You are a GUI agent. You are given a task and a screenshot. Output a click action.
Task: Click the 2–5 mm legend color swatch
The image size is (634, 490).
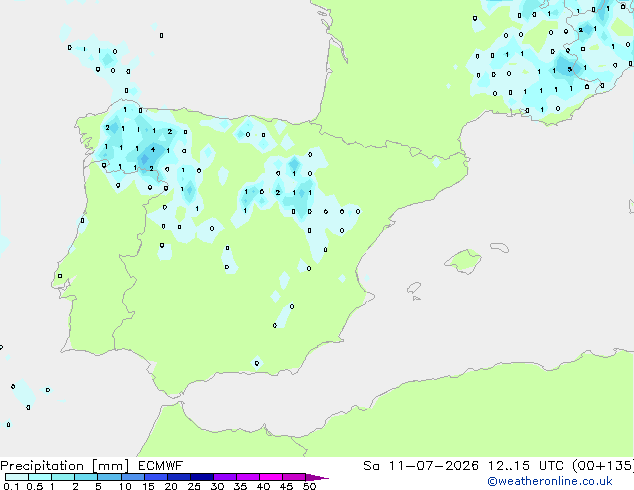pos(86,477)
